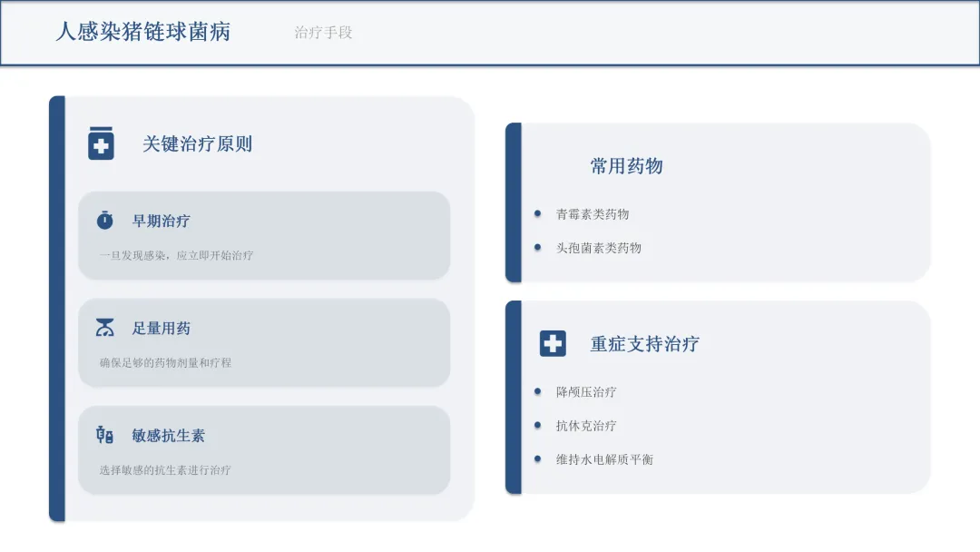Click the 常用药物 heading
The height and width of the screenshot is (552, 980).
(626, 166)
